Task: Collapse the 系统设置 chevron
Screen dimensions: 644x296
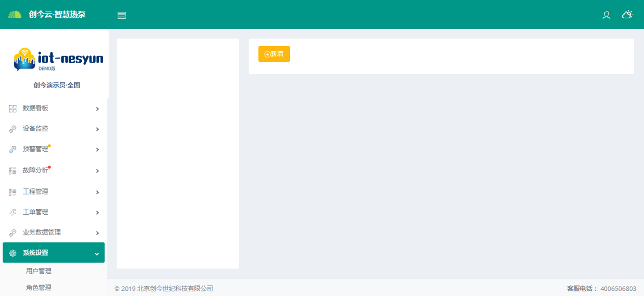Action: click(97, 254)
